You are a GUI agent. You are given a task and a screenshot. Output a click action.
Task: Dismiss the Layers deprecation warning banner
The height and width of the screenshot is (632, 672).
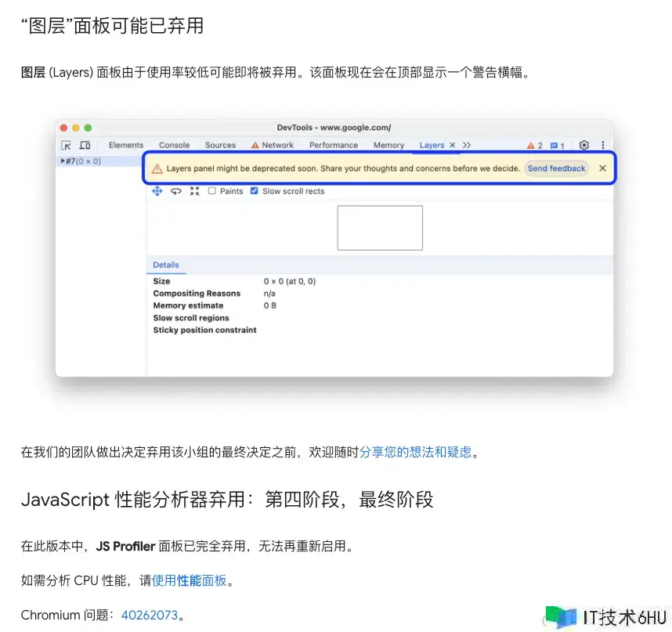602,168
